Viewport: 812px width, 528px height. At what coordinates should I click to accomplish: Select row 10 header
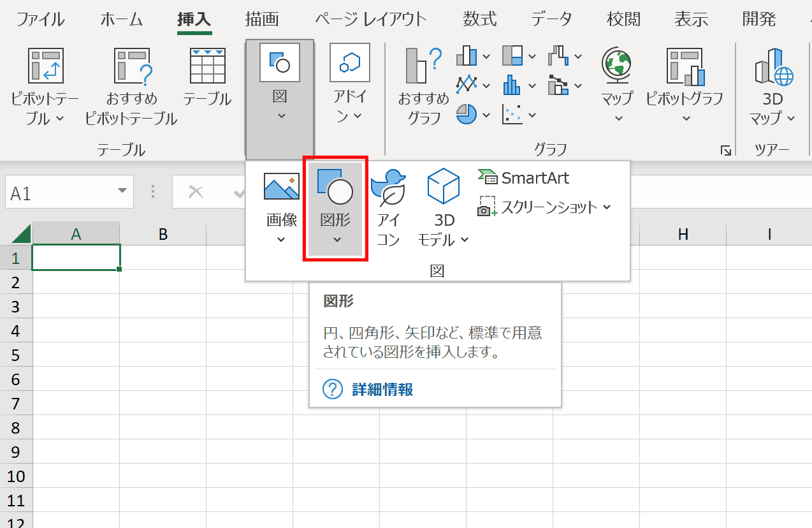pyautogui.click(x=16, y=476)
